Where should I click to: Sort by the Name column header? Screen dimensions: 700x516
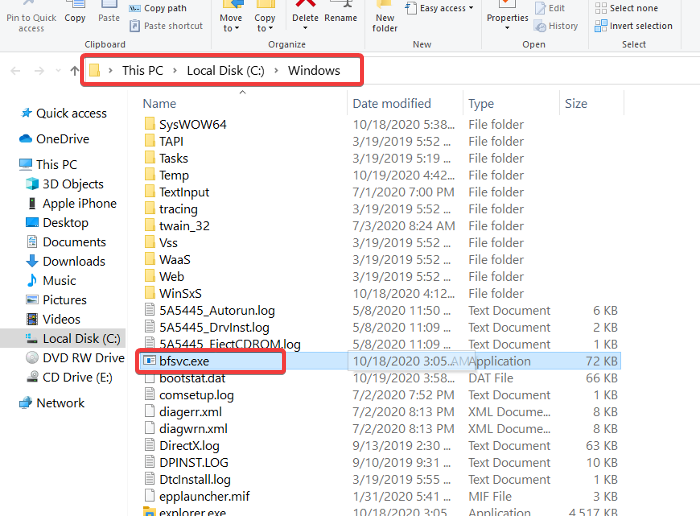point(159,104)
